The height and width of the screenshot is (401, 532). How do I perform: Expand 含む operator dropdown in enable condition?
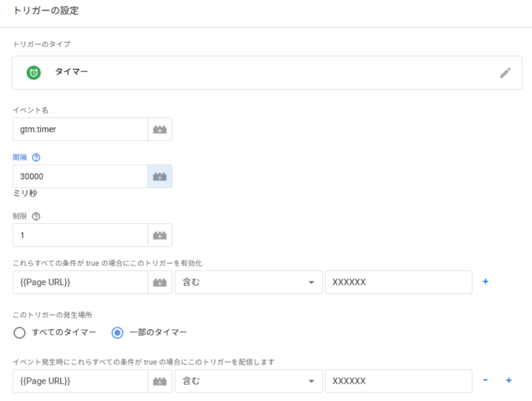pyautogui.click(x=248, y=282)
